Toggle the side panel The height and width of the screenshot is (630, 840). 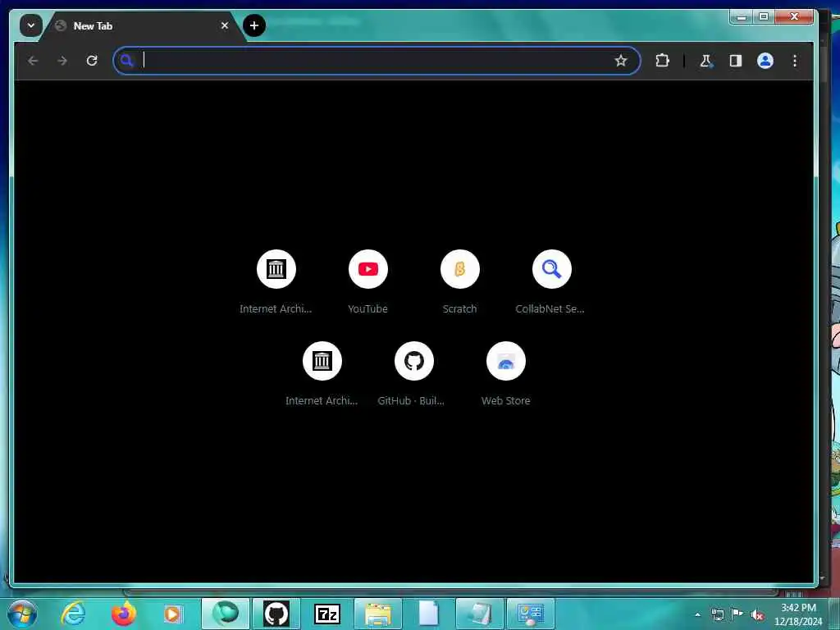click(736, 61)
